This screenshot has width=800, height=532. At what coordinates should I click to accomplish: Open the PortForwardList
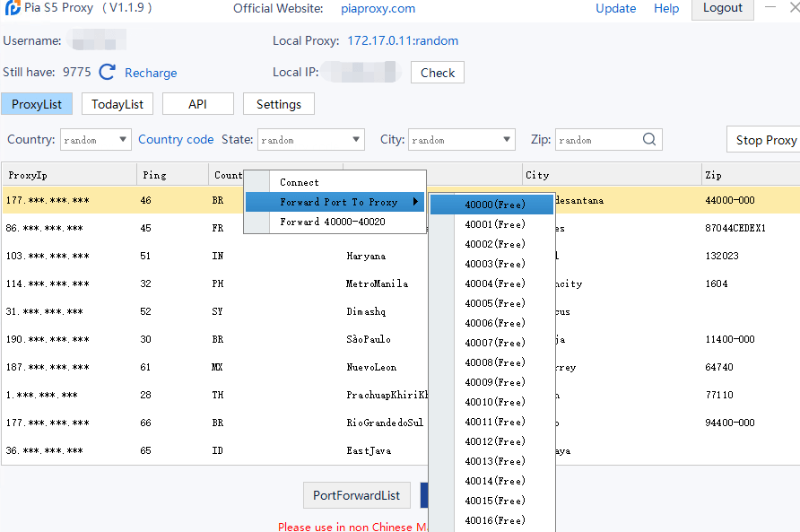pos(356,494)
